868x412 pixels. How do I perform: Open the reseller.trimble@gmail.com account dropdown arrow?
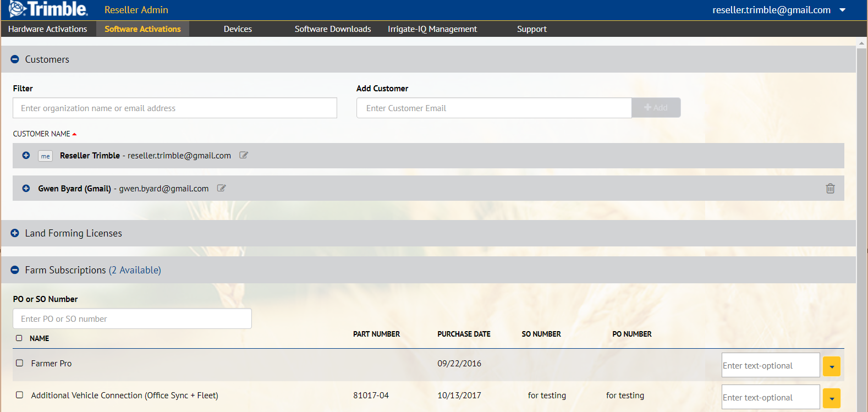pos(842,10)
